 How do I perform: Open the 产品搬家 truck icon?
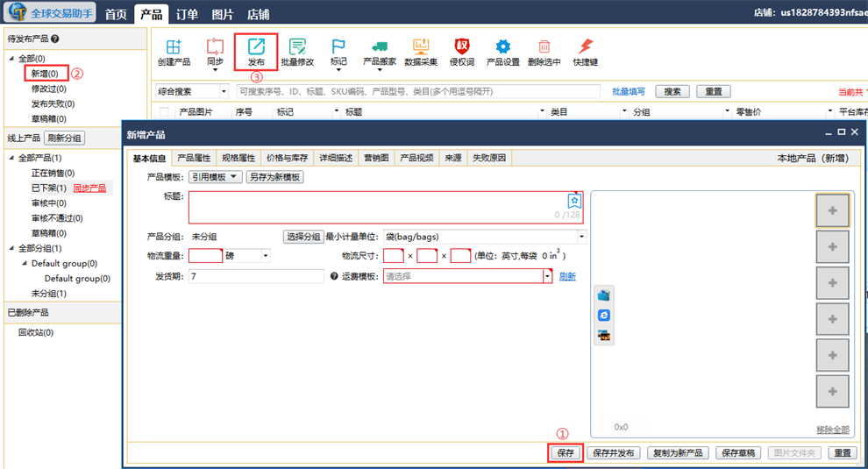(379, 53)
